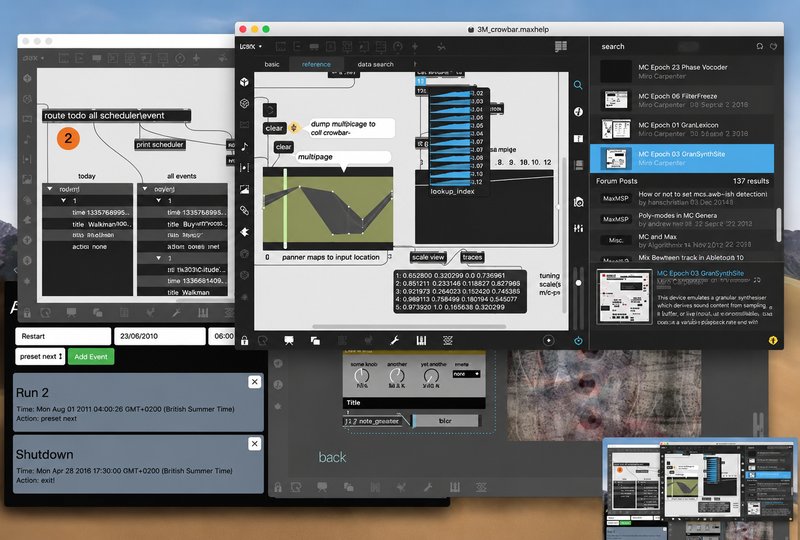
Task: Click the grid signal icon beside keyboard icon
Action: tap(447, 340)
